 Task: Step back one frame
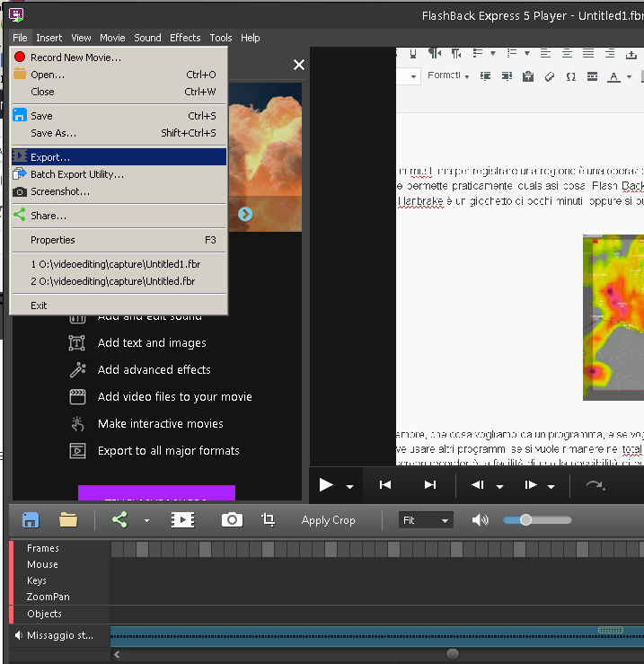point(478,485)
